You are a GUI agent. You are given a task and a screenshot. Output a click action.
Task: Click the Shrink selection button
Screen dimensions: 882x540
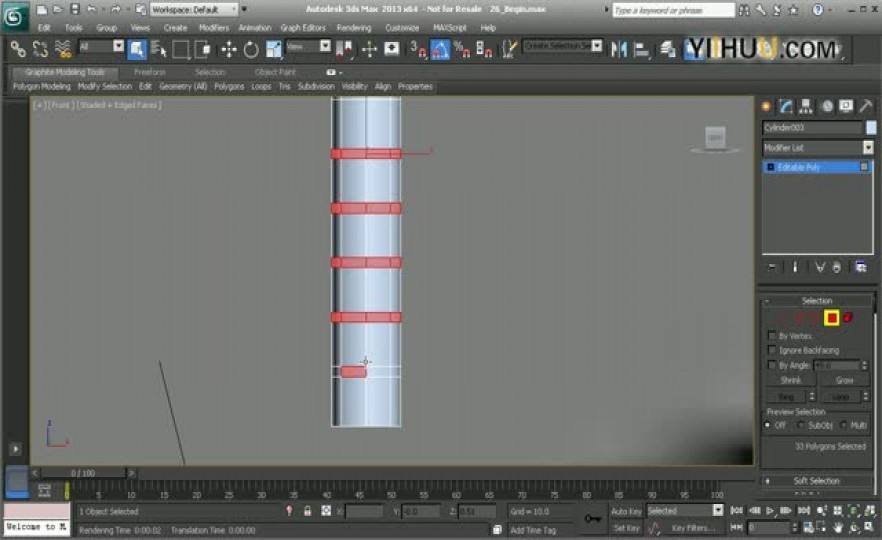[791, 380]
